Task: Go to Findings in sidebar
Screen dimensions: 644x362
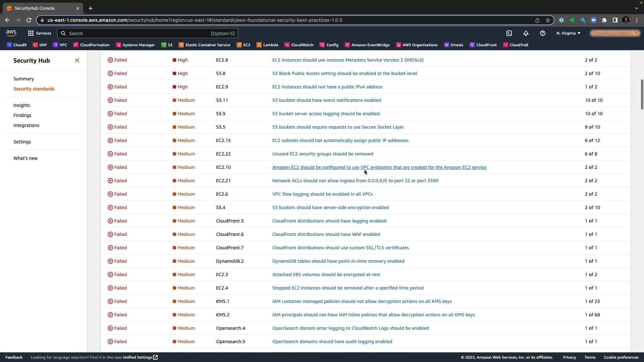Action: (22, 115)
